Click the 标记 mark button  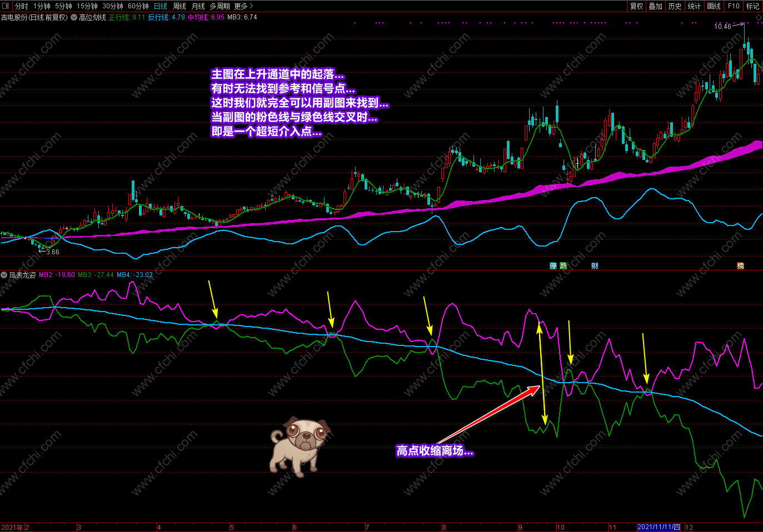(x=753, y=6)
